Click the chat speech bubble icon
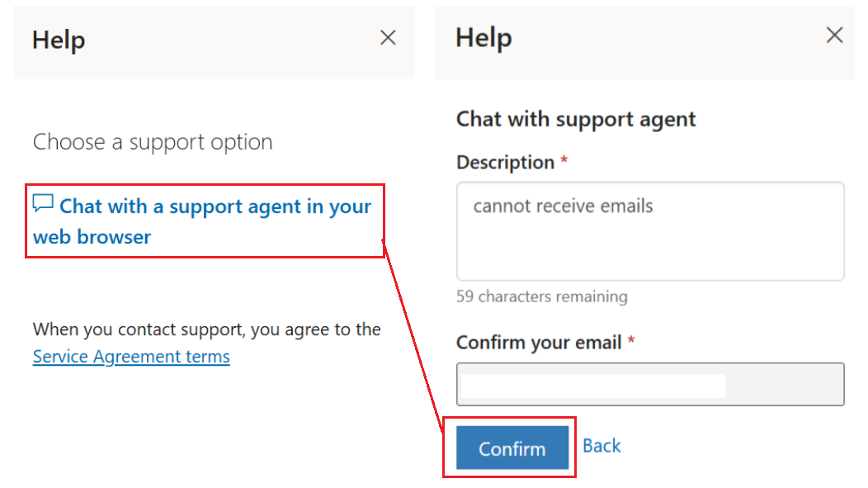The image size is (868, 488). point(43,203)
